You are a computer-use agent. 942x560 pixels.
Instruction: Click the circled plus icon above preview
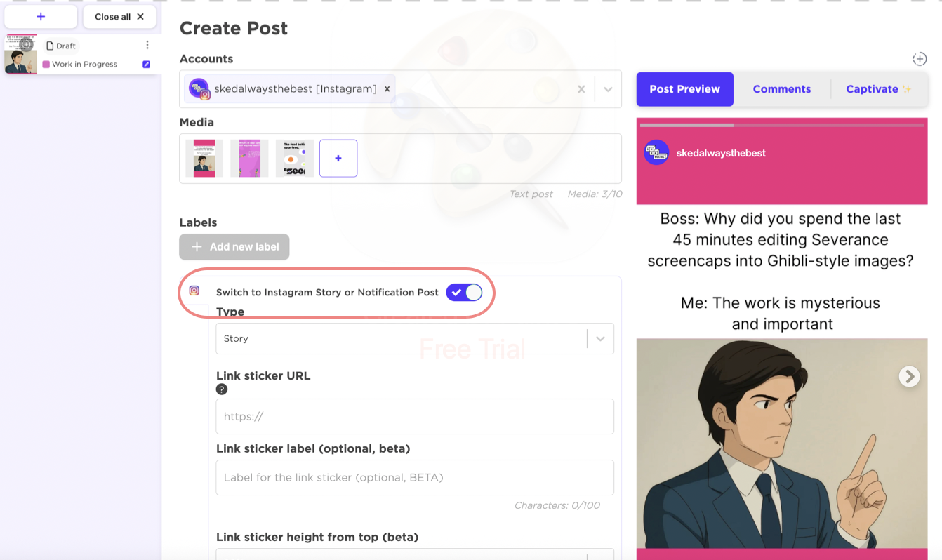pos(920,59)
